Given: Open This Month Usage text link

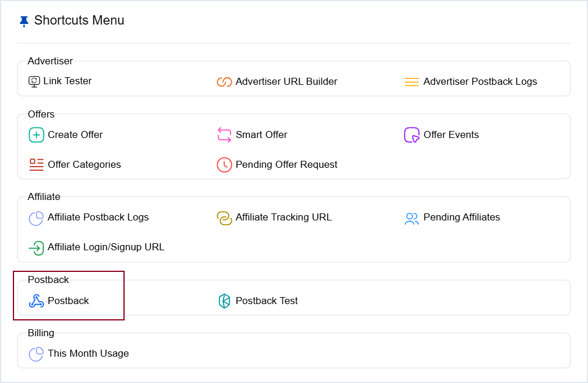Looking at the screenshot, I should tap(88, 354).
